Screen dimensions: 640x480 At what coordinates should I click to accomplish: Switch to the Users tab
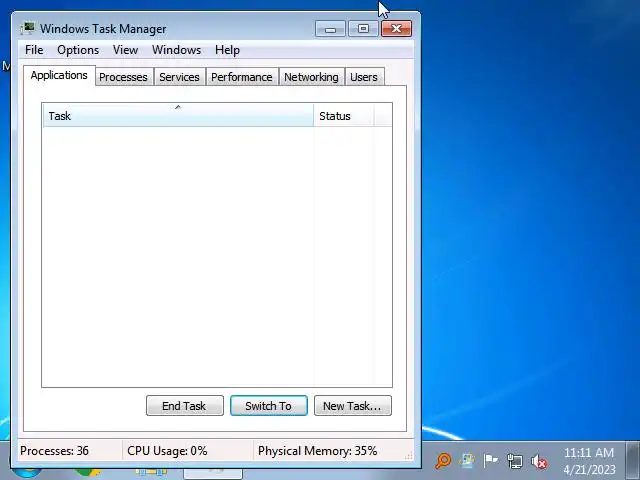click(364, 77)
